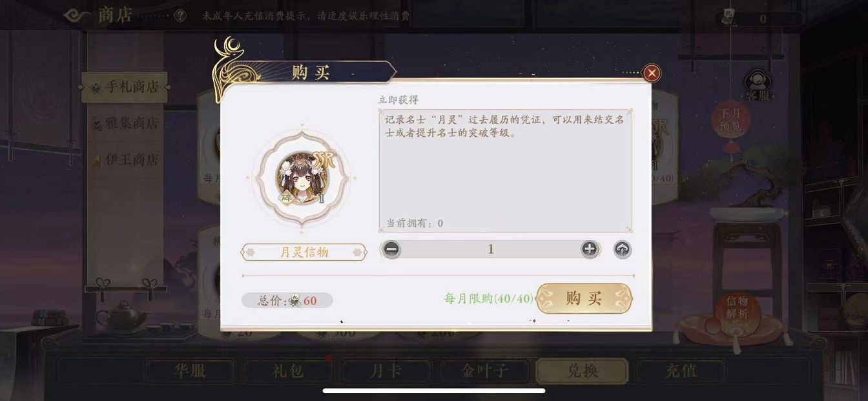Image resolution: width=868 pixels, height=401 pixels.
Task: Decrease quantity with the minus button
Action: (391, 249)
